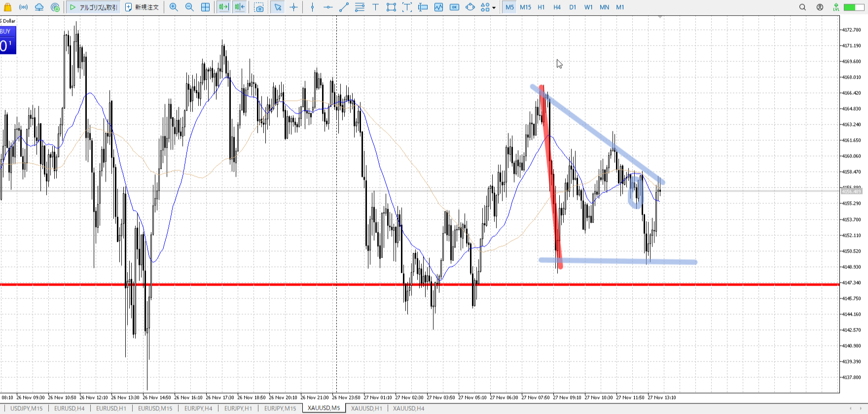Click the 新規注文 new order button

(x=142, y=7)
